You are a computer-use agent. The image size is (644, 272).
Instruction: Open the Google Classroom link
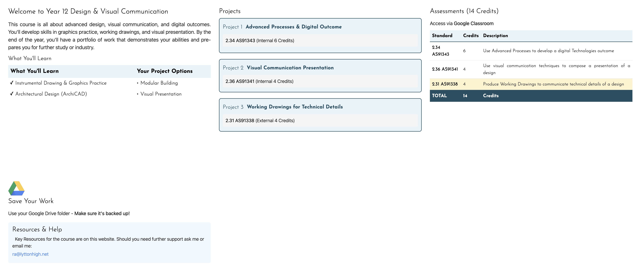click(x=474, y=23)
